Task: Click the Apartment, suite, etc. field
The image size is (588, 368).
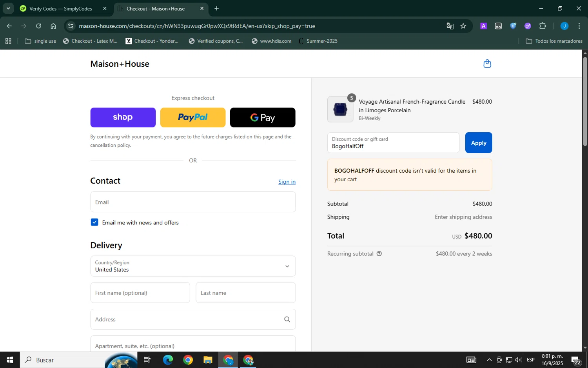Action: [x=193, y=344]
